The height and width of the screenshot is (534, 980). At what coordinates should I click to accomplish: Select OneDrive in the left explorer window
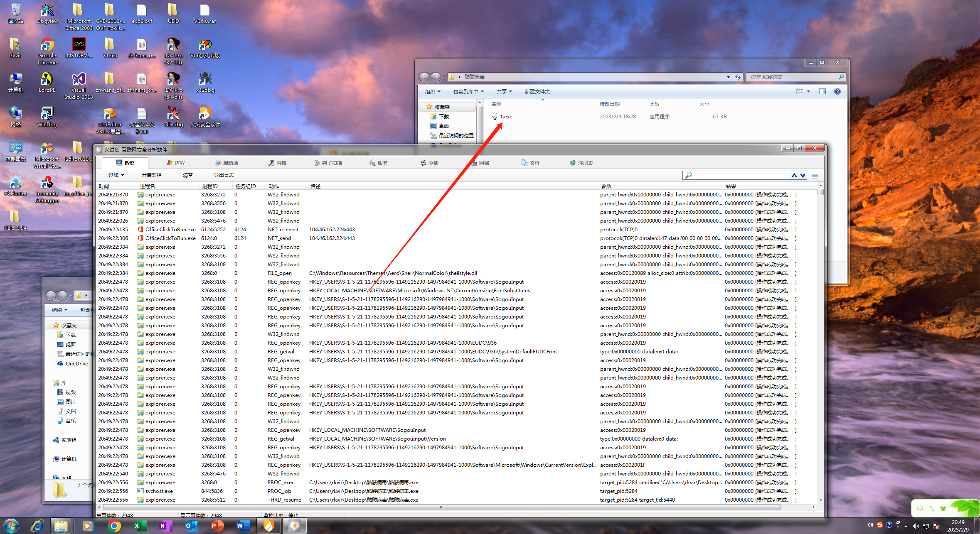tap(73, 364)
